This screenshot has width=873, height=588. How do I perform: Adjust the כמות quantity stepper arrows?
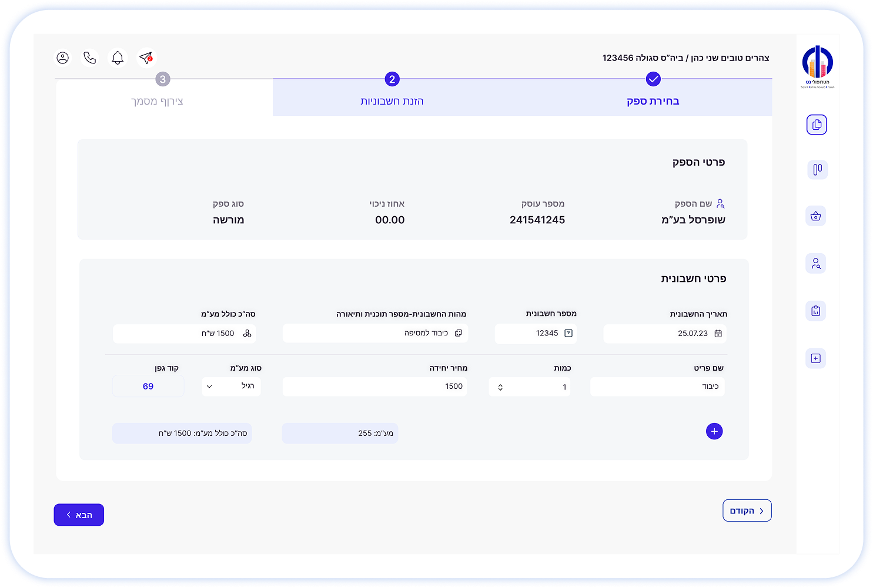point(500,387)
